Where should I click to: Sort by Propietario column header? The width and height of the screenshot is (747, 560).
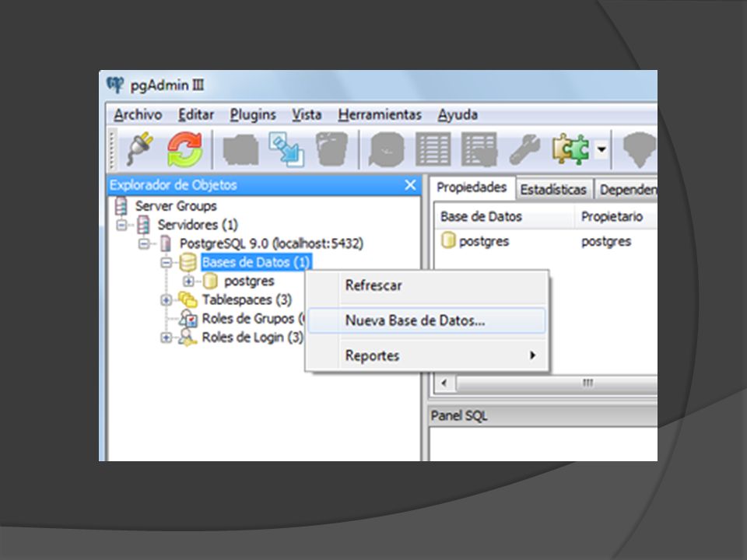pos(616,217)
